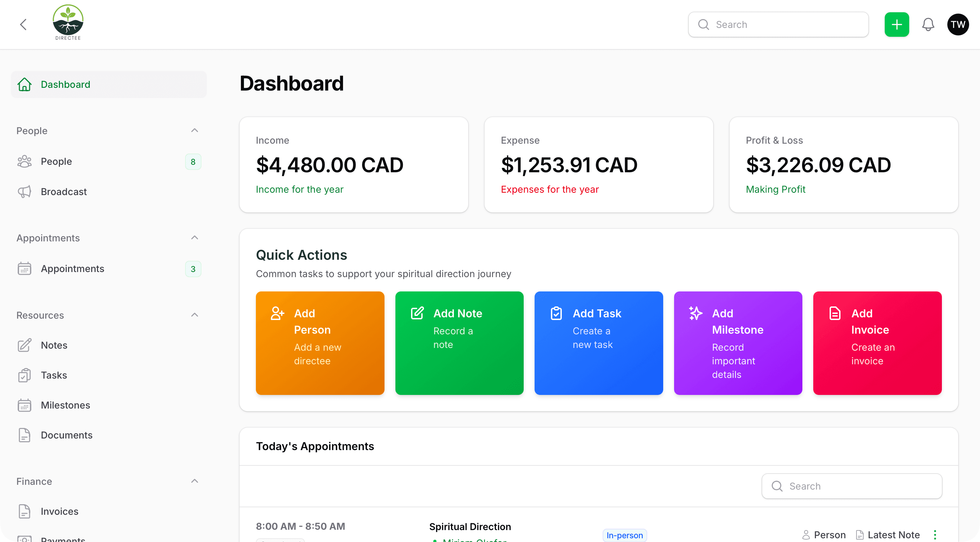Click the Appointments count badge 3
Image resolution: width=980 pixels, height=542 pixels.
click(x=193, y=269)
